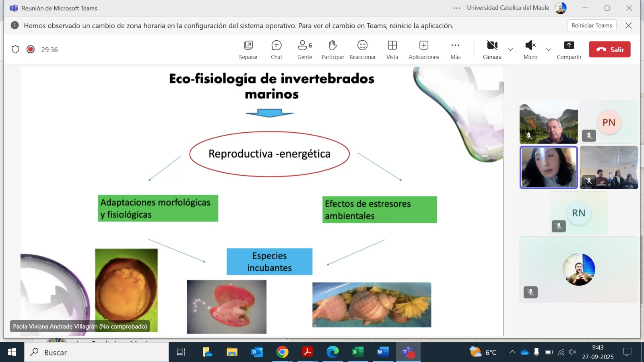Open Separar pop-out option
The height and width of the screenshot is (362, 644).
tap(248, 50)
